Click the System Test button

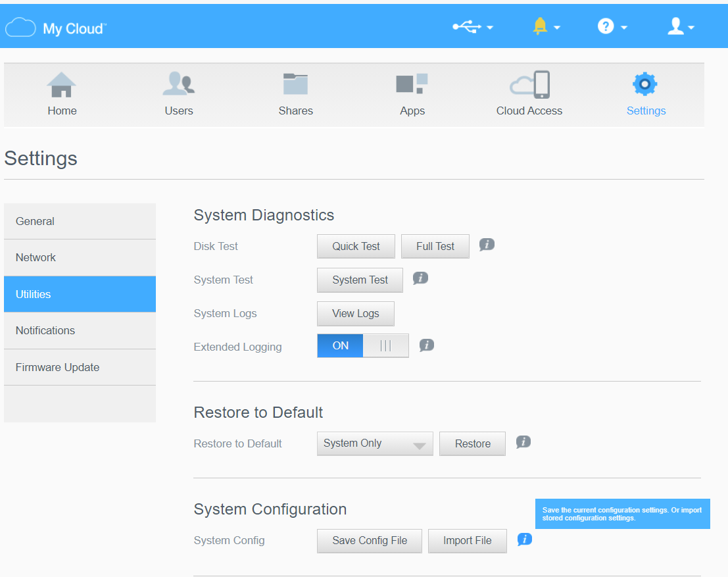tap(360, 280)
